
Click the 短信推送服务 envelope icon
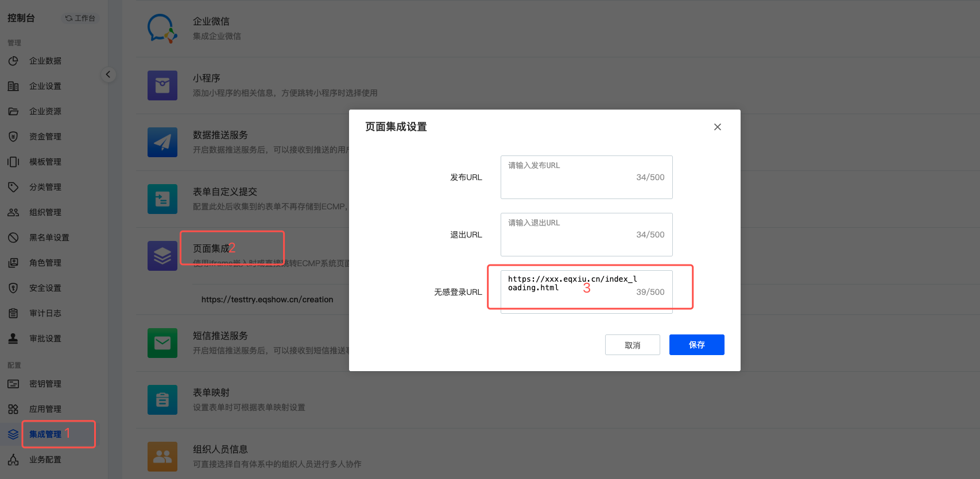coord(162,343)
